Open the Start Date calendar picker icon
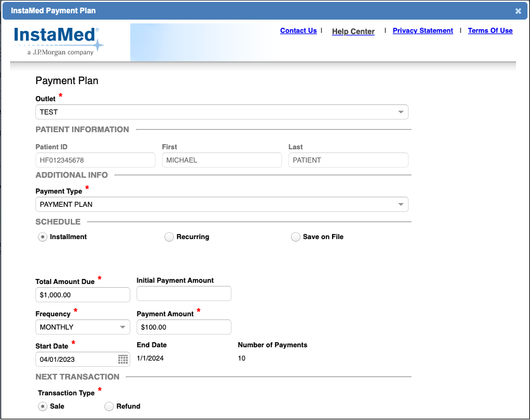The image size is (530, 420). click(x=123, y=359)
